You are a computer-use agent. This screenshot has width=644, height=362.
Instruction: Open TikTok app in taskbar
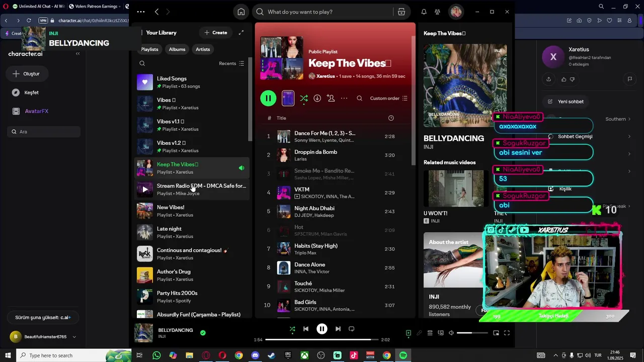coord(354,355)
